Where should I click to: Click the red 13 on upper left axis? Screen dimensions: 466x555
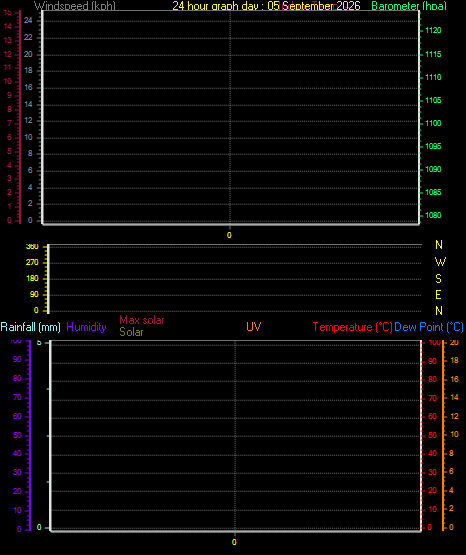point(8,40)
